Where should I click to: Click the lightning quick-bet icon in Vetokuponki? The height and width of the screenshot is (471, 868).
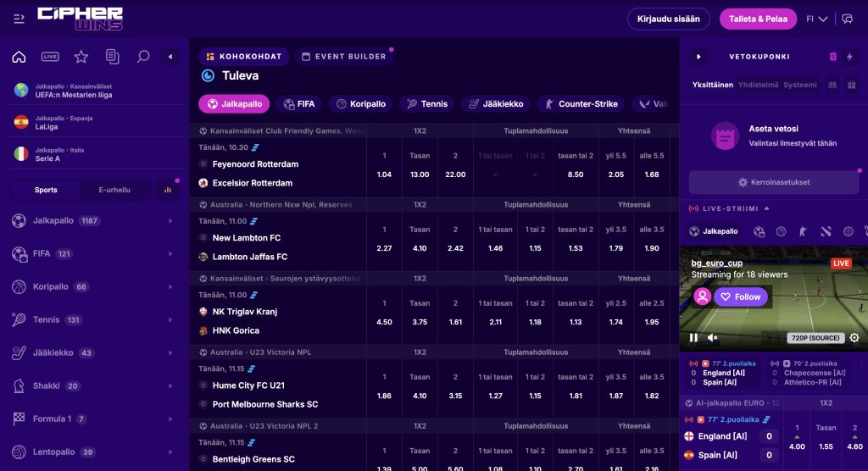point(849,57)
